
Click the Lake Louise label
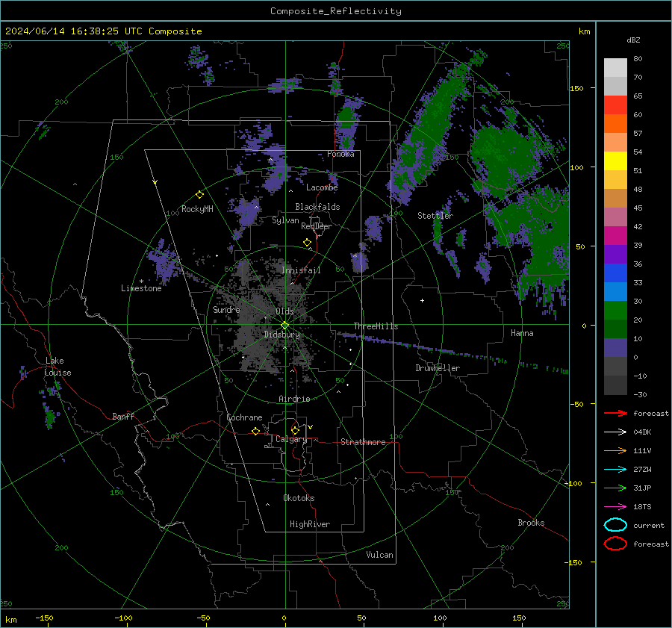click(57, 367)
